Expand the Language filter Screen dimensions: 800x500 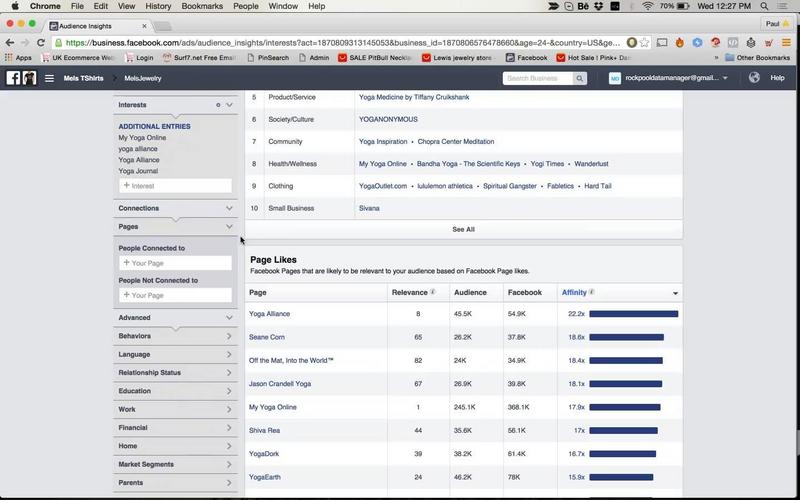pos(176,354)
